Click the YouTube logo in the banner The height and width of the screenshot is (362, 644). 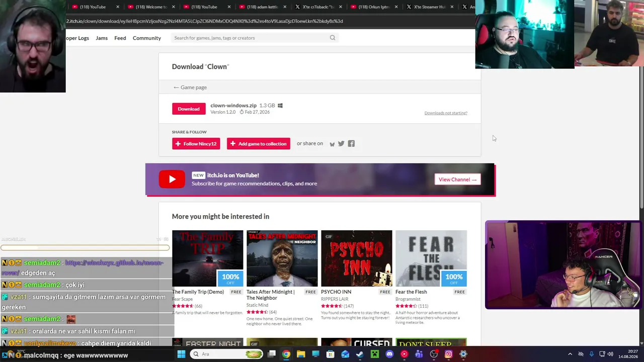(172, 179)
